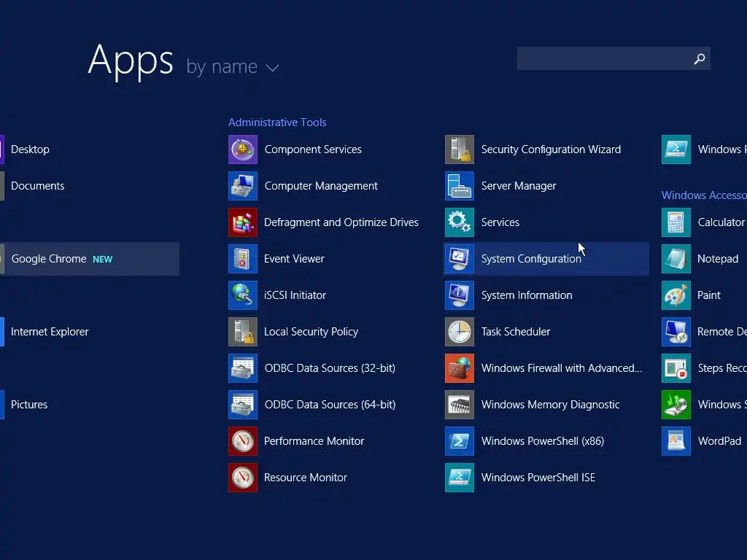Click the 'Computer Management' label

click(321, 186)
